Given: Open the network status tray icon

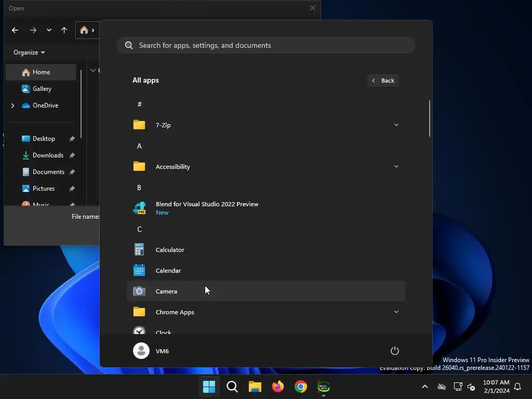Looking at the screenshot, I should point(458,387).
